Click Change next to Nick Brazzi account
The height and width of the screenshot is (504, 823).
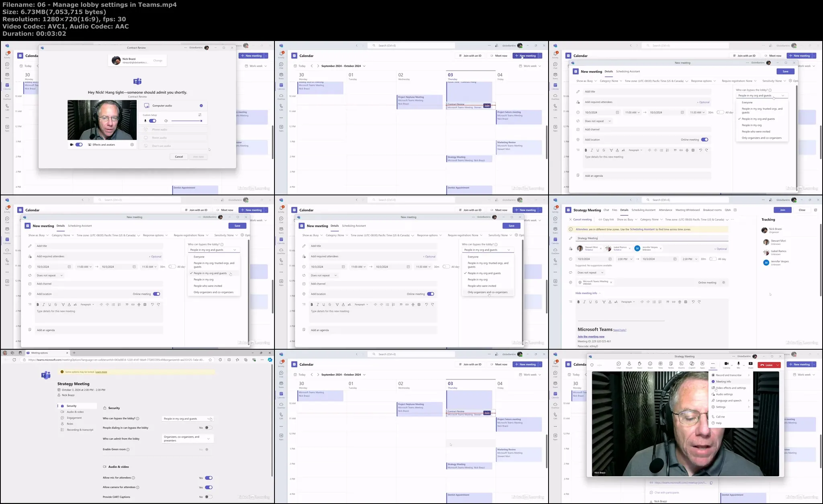(158, 61)
